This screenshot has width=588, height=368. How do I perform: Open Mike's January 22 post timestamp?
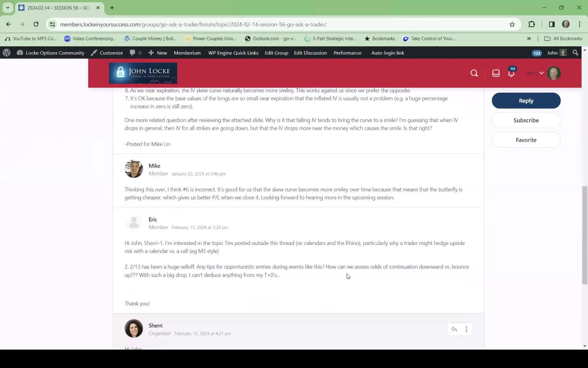199,174
